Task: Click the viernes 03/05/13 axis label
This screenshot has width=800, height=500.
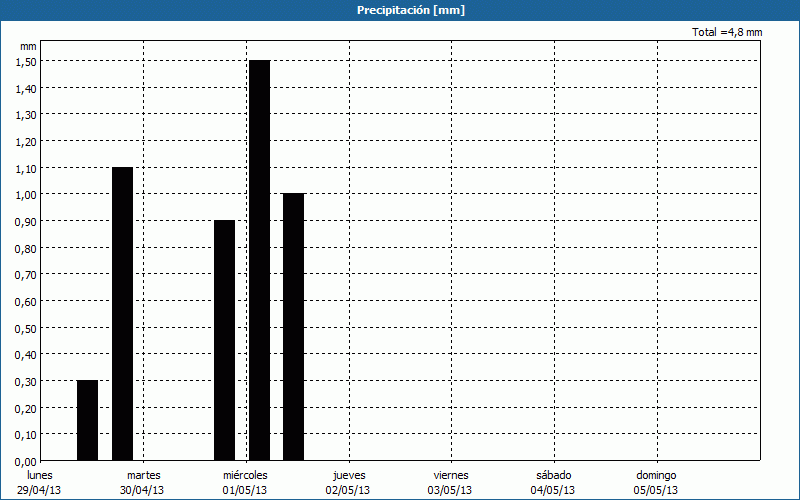Action: [x=450, y=482]
